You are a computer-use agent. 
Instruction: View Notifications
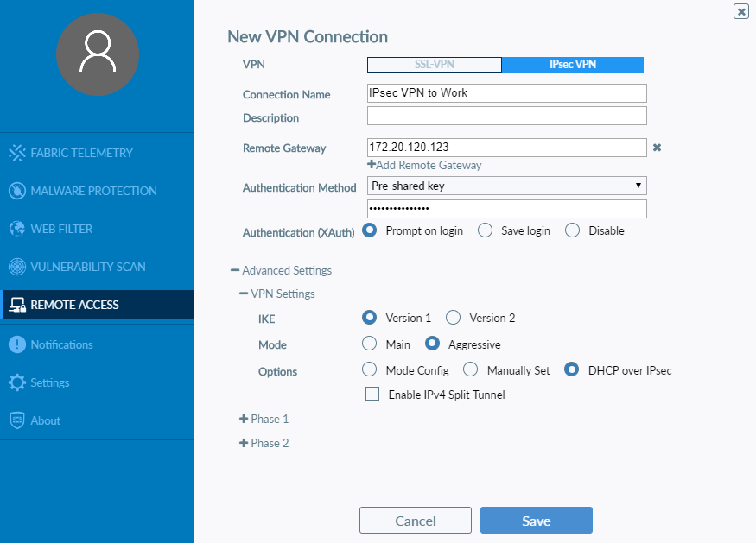pos(67,344)
